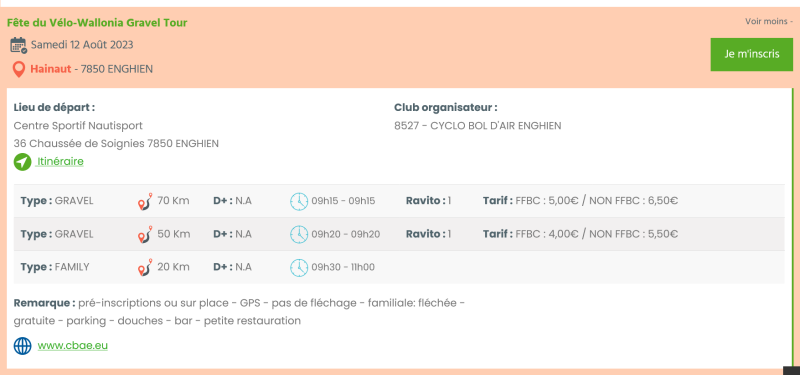Screen dimensions: 800x375
Task: Select the Hainaut province label
Action: pyautogui.click(x=51, y=69)
